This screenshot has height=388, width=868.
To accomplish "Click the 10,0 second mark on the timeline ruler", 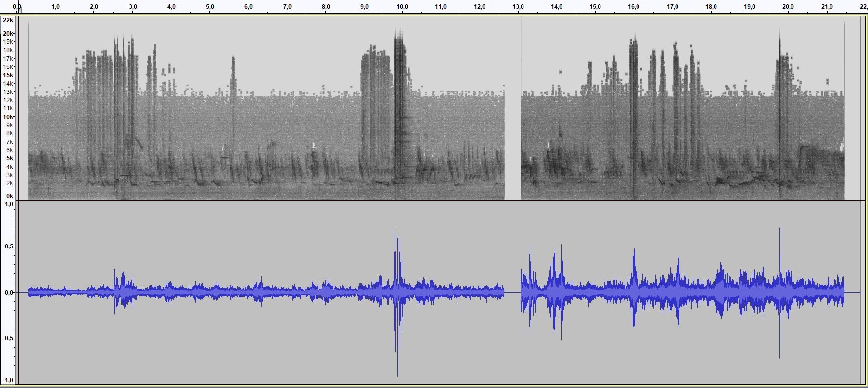I will tap(402, 7).
